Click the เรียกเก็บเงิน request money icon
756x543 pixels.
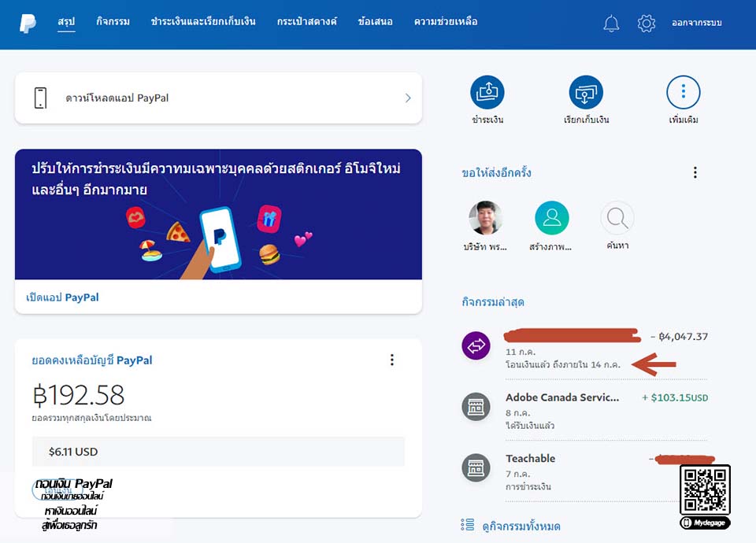pyautogui.click(x=586, y=92)
